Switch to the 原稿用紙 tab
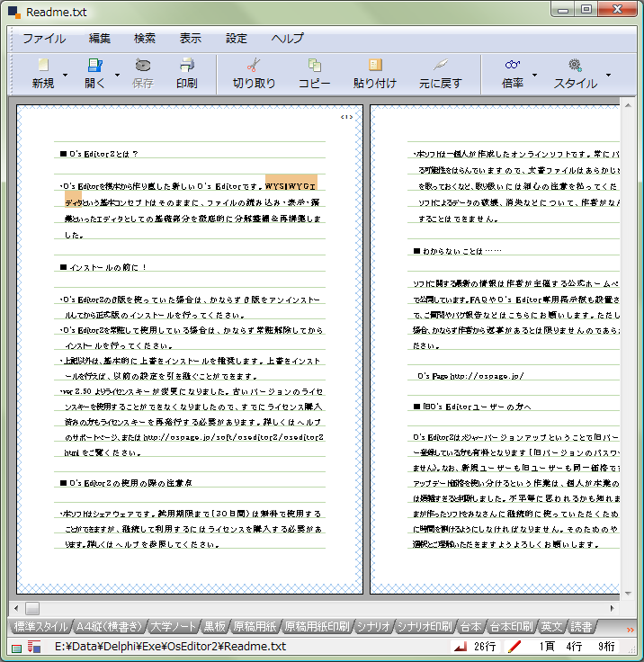 coord(255,627)
